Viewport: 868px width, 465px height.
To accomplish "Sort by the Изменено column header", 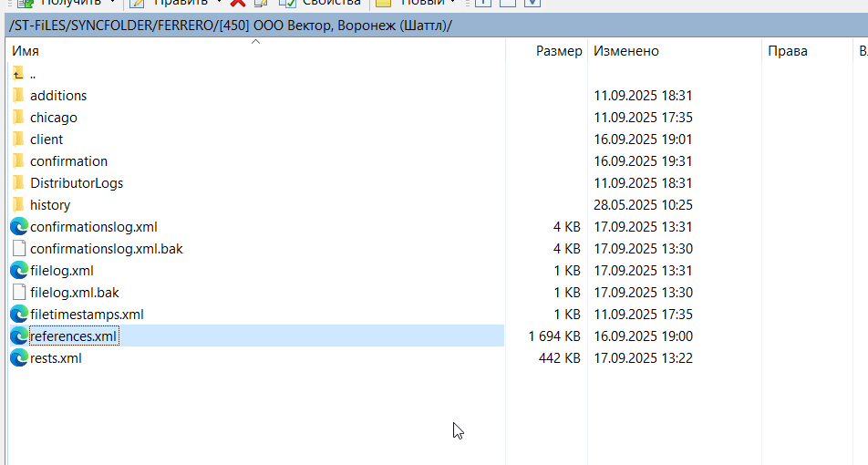I will 675,51.
